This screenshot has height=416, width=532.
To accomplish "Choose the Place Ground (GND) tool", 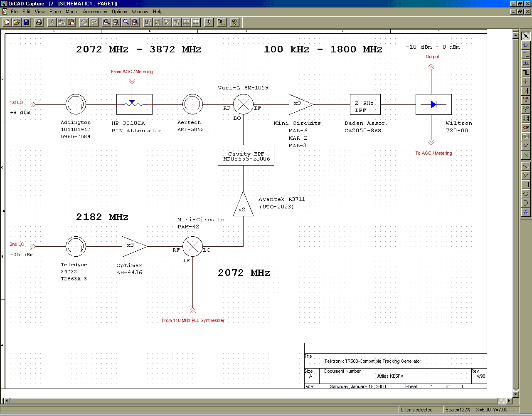I will pos(526,109).
